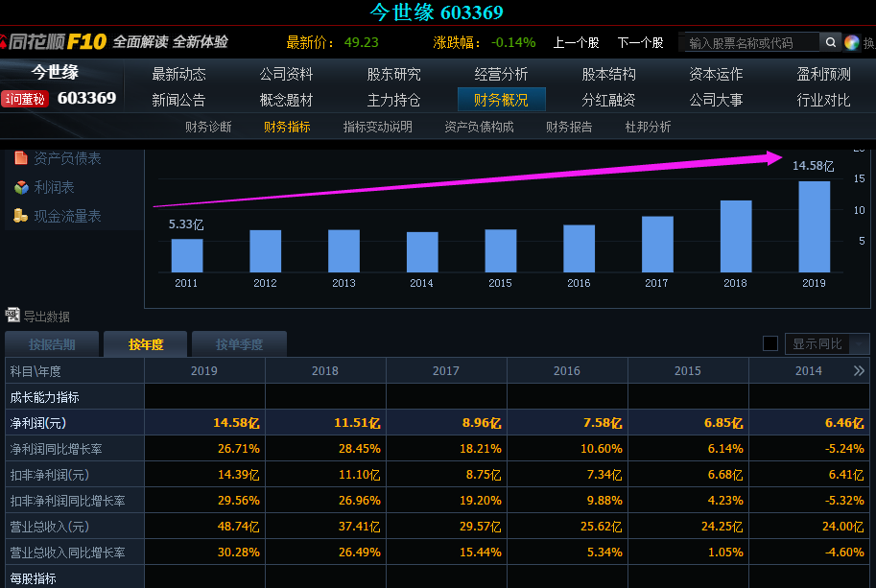Open the 显示同比 dropdown arrow
Screen dimensions: 876x588
pyautogui.click(x=860, y=344)
